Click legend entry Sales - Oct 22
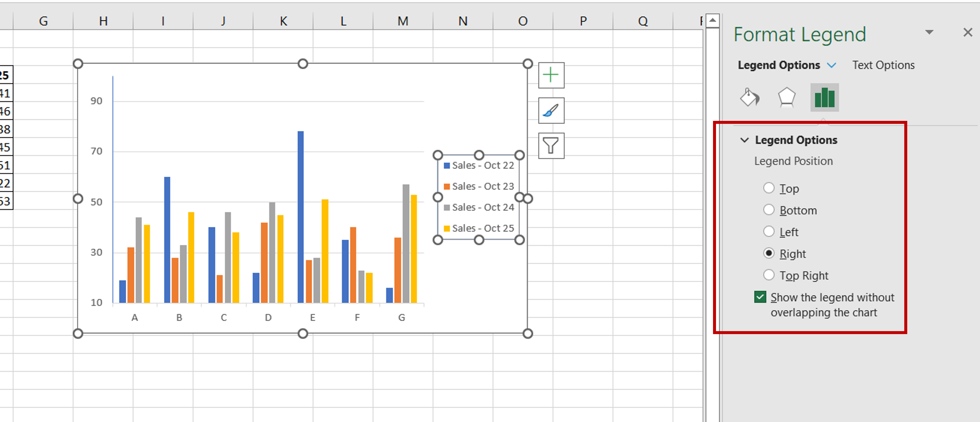The width and height of the screenshot is (980, 422). tap(479, 165)
